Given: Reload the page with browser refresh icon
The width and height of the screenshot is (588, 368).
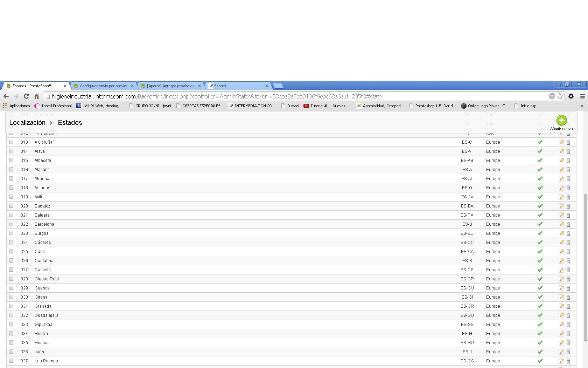Looking at the screenshot, I should coord(26,96).
